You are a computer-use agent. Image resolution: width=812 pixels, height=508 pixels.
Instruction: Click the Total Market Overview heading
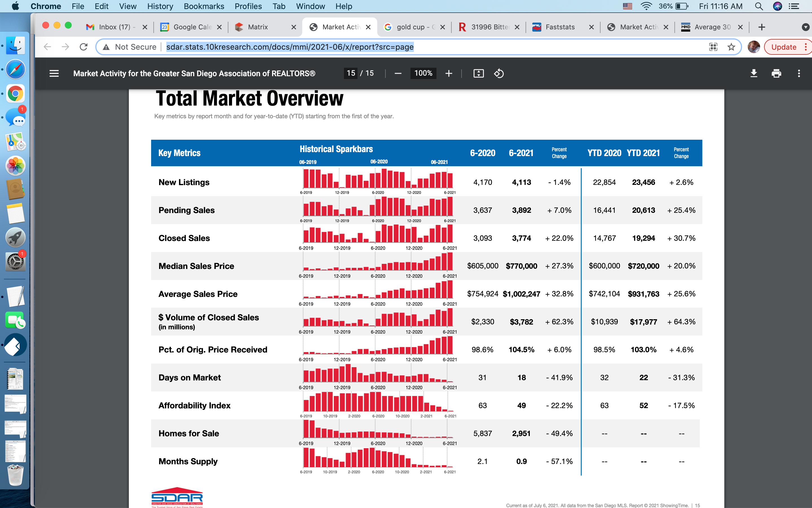coord(249,98)
